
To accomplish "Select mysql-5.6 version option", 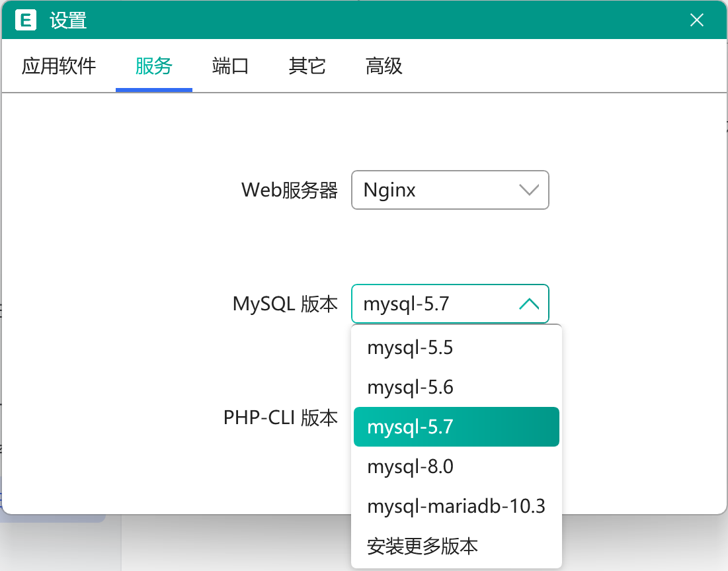I will pyautogui.click(x=456, y=387).
